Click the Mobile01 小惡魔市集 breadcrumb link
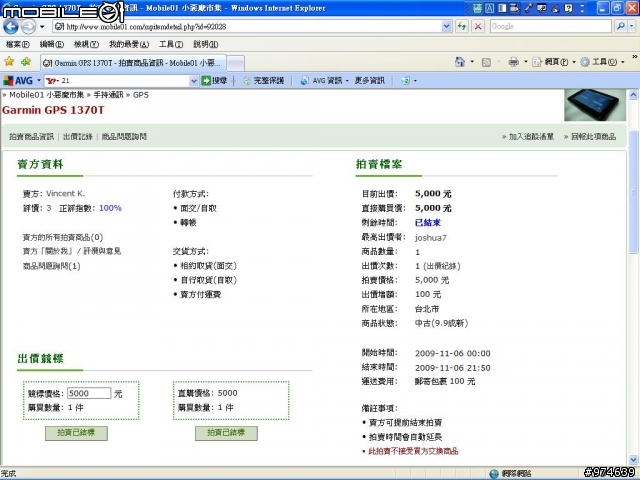640x480 pixels. click(x=47, y=95)
